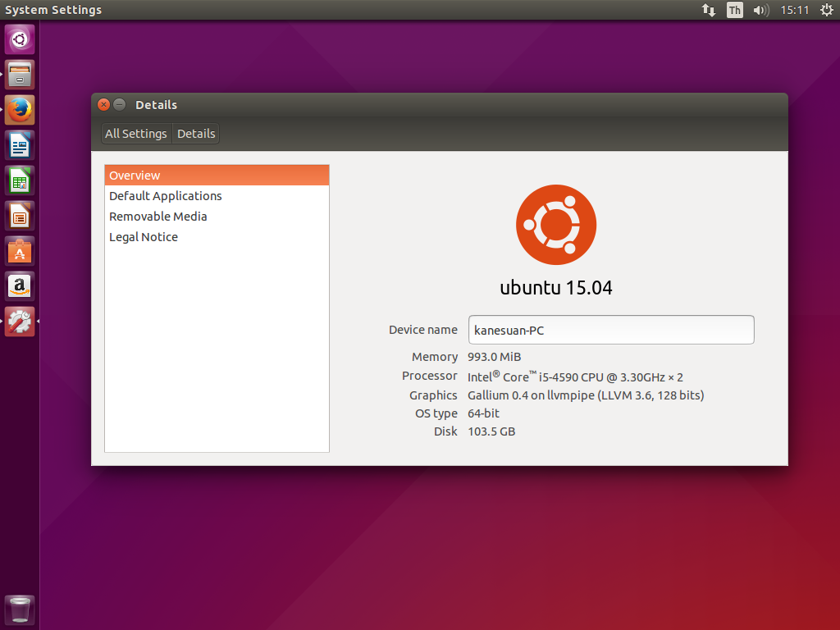Minimize the Details window
The image size is (840, 630).
120,104
